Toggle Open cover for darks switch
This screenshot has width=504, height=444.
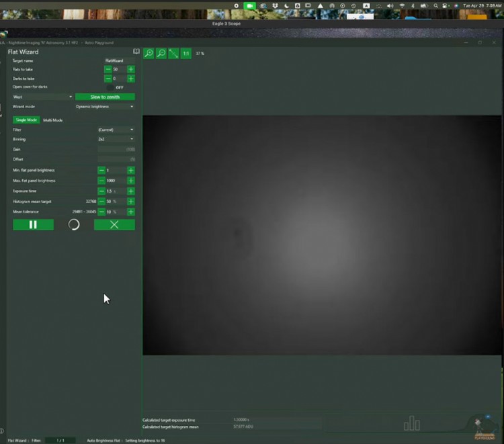pyautogui.click(x=110, y=87)
